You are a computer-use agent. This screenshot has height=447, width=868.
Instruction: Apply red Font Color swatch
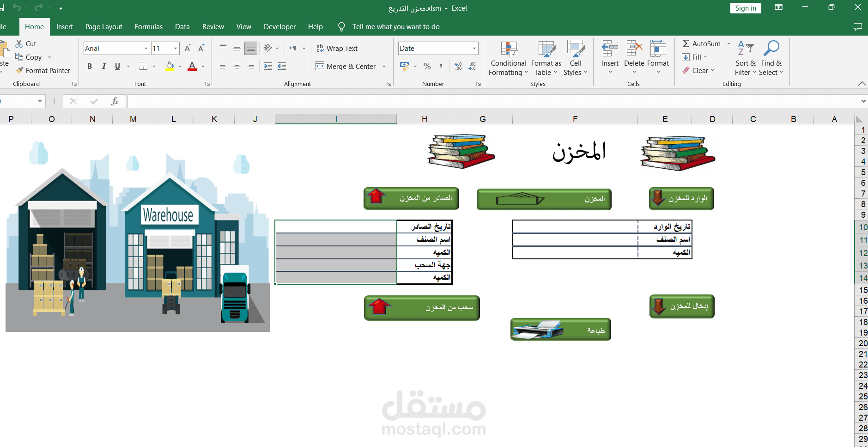(193, 66)
